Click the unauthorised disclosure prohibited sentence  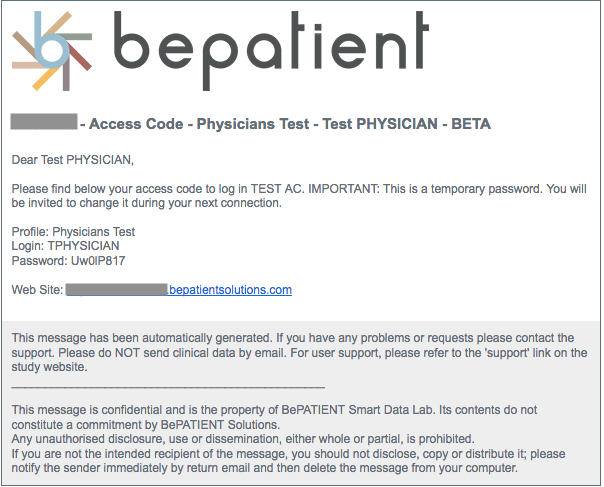pyautogui.click(x=240, y=439)
